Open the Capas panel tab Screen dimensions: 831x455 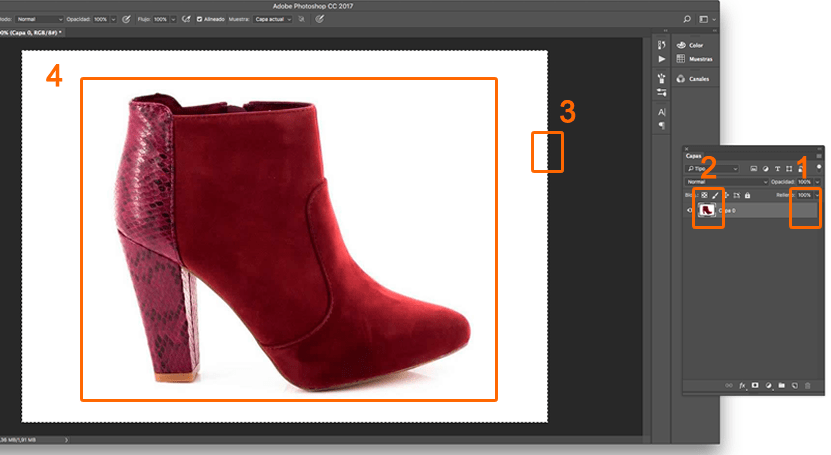point(694,155)
